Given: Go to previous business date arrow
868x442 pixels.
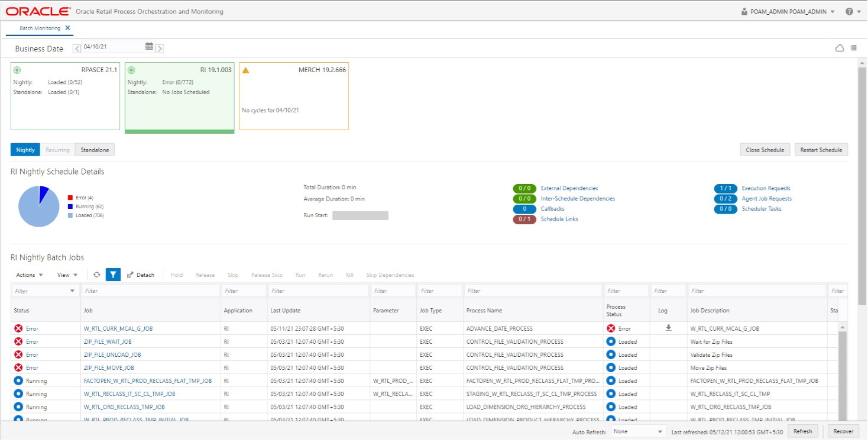Looking at the screenshot, I should [77, 49].
